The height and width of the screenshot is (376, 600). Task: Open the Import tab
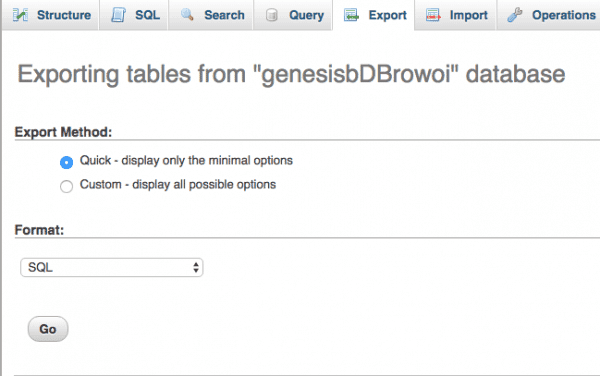click(455, 15)
